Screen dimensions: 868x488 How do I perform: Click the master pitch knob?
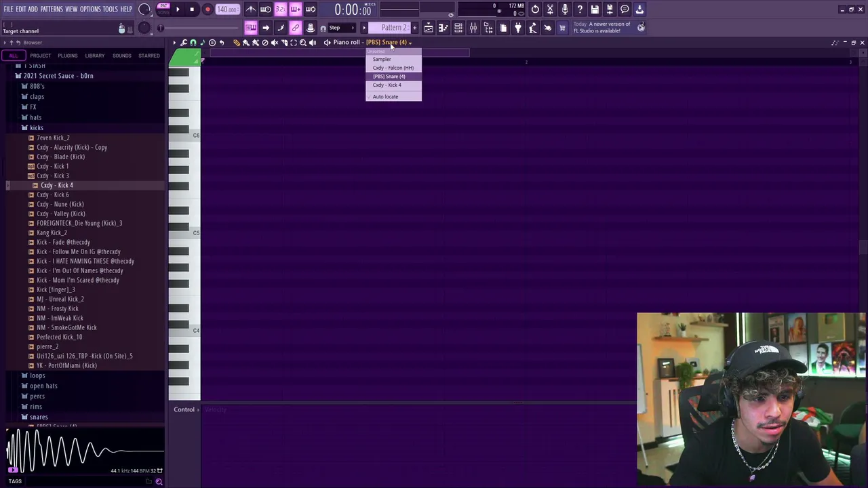144,28
